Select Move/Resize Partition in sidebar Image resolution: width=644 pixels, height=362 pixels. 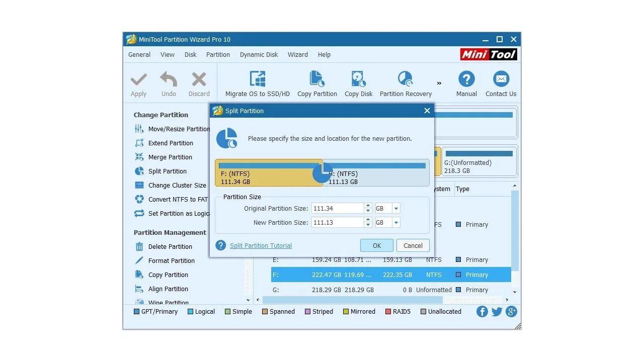pyautogui.click(x=173, y=129)
